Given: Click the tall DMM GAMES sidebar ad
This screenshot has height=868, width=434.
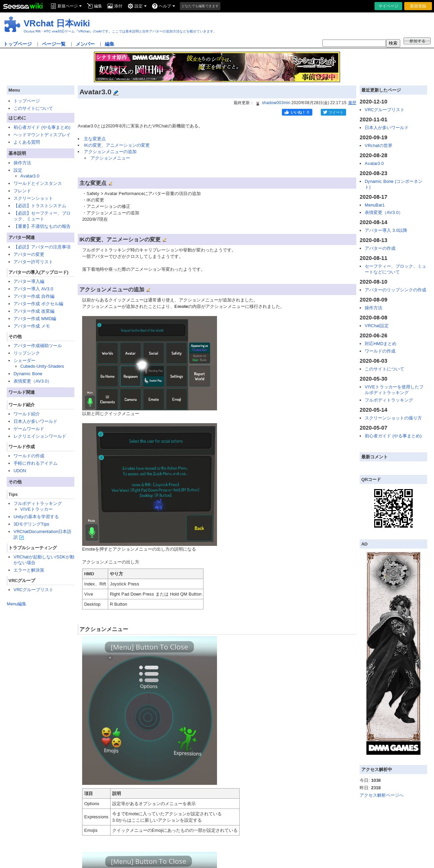Looking at the screenshot, I should (x=393, y=653).
